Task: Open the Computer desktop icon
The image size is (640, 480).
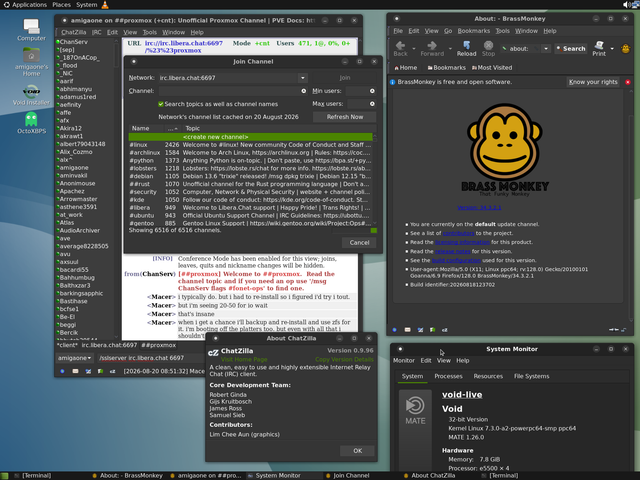Action: point(31,30)
